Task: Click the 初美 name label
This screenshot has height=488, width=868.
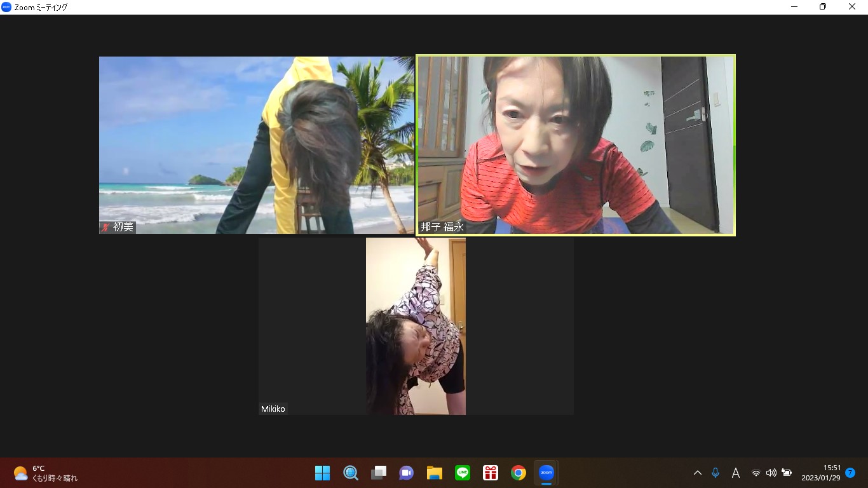Action: click(x=123, y=227)
